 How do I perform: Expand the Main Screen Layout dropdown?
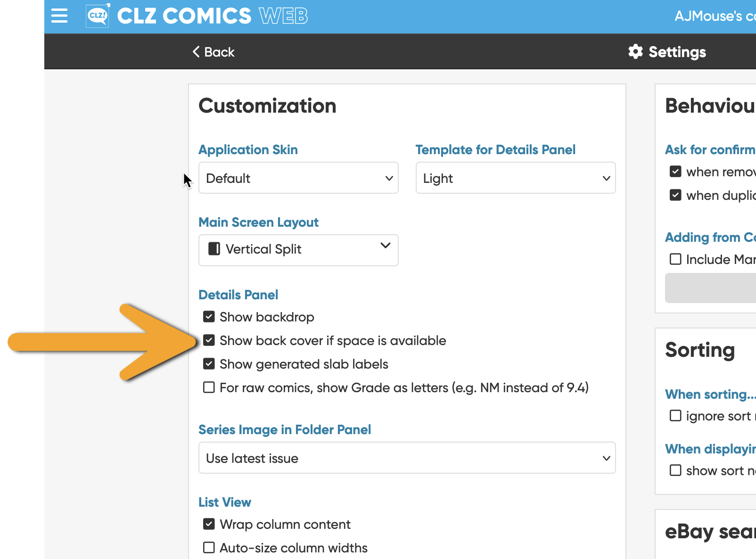point(298,250)
